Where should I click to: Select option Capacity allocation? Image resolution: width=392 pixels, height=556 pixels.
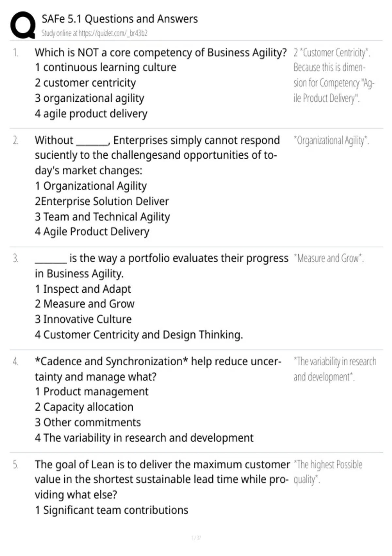pyautogui.click(x=84, y=407)
